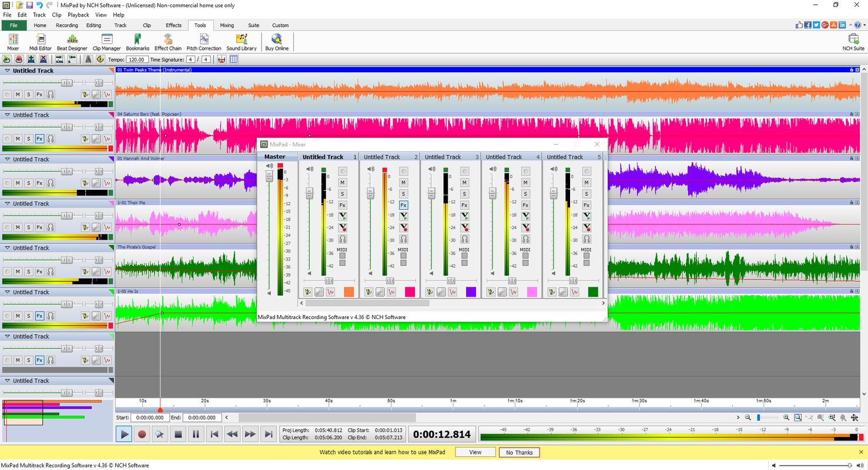868x470 pixels.
Task: Go to project start using the transport
Action: pyautogui.click(x=214, y=434)
